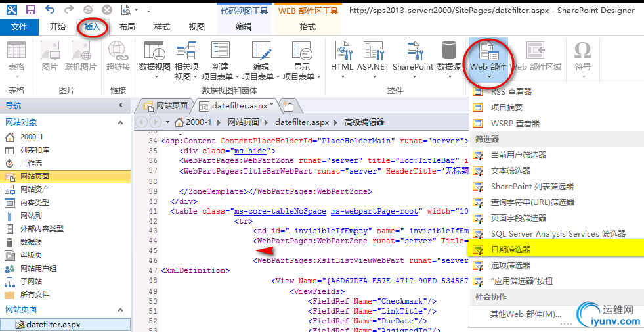Insert a 表格 table from the ribbon
The height and width of the screenshot is (332, 644).
[16, 60]
